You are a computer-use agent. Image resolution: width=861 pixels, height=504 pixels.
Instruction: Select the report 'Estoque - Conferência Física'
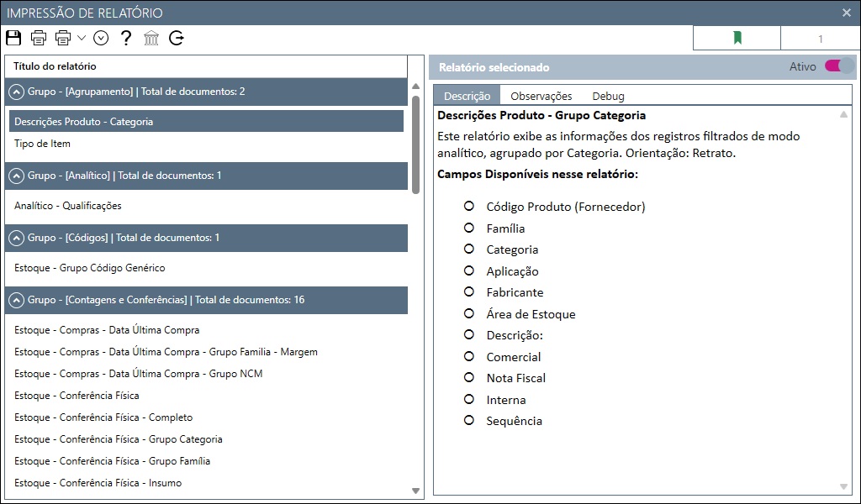coord(207,396)
